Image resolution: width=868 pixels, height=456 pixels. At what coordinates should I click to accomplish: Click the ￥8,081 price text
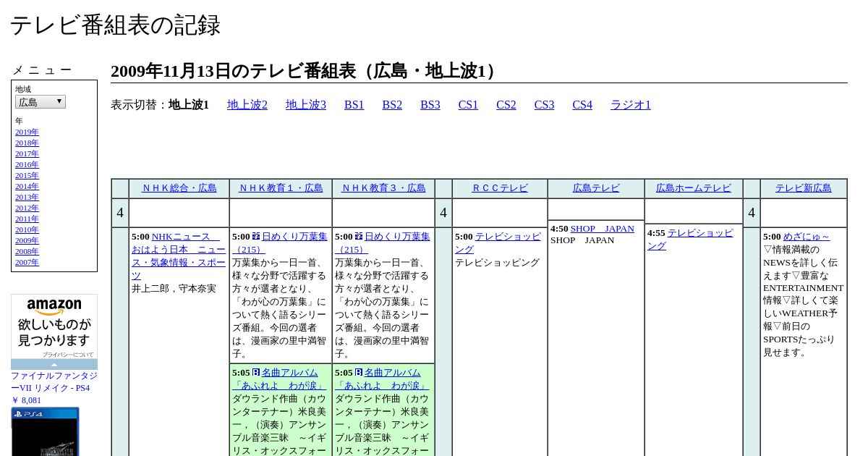pyautogui.click(x=26, y=400)
